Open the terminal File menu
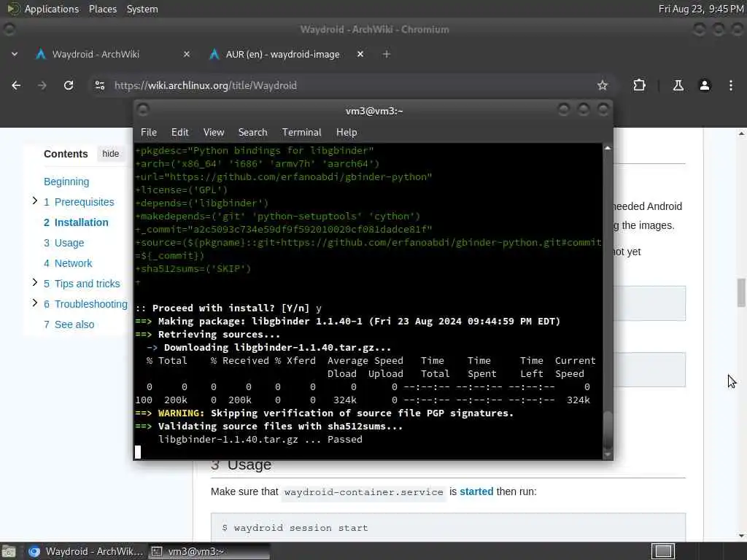The height and width of the screenshot is (560, 747). pyautogui.click(x=149, y=133)
